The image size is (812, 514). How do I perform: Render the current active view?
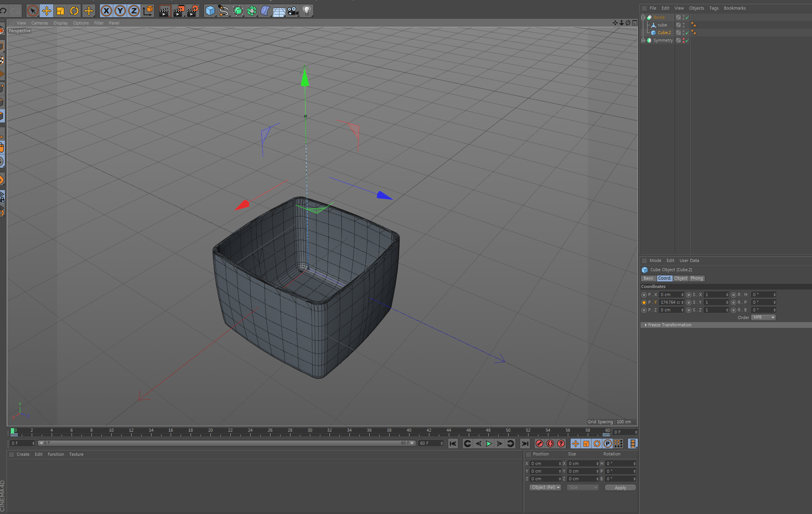[x=165, y=11]
